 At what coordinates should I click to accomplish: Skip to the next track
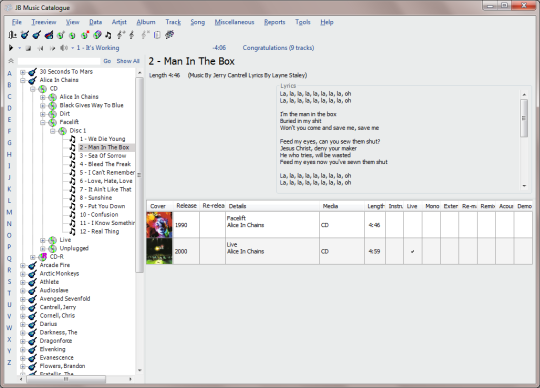click(52, 48)
